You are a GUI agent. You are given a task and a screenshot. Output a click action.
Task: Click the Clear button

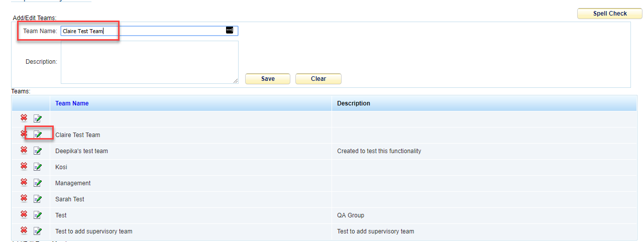point(318,79)
